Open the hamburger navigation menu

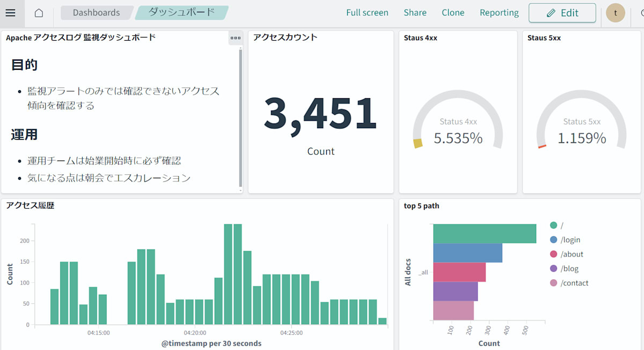coord(11,13)
